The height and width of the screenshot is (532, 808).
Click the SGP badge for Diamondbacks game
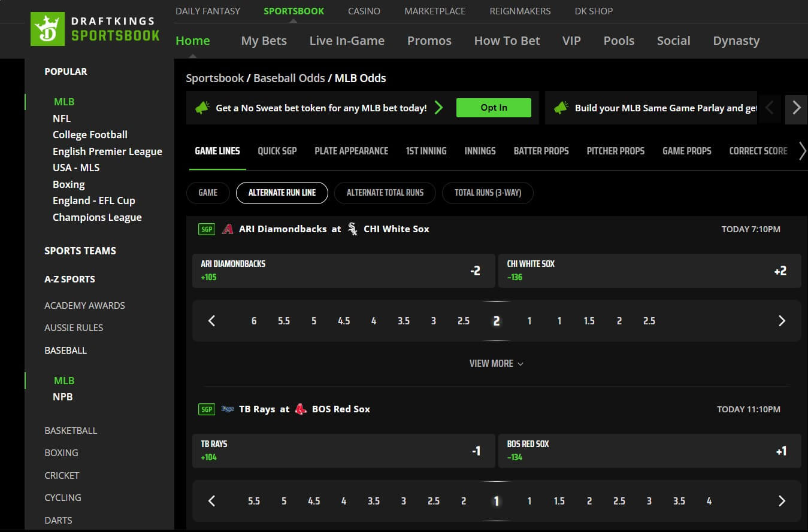207,229
